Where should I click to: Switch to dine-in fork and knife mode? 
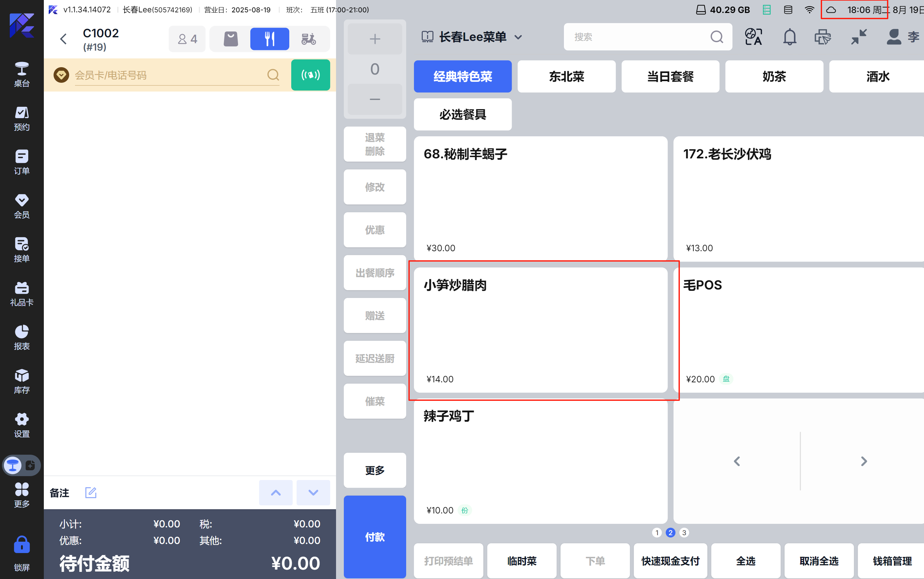(269, 39)
